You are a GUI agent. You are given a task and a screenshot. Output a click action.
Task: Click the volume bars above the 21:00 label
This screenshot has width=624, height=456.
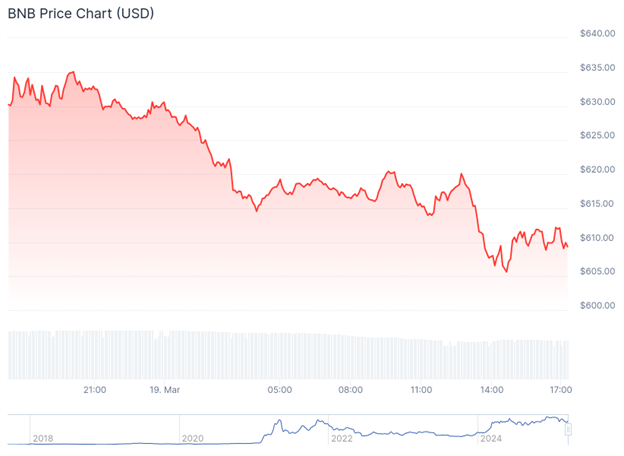(94, 354)
